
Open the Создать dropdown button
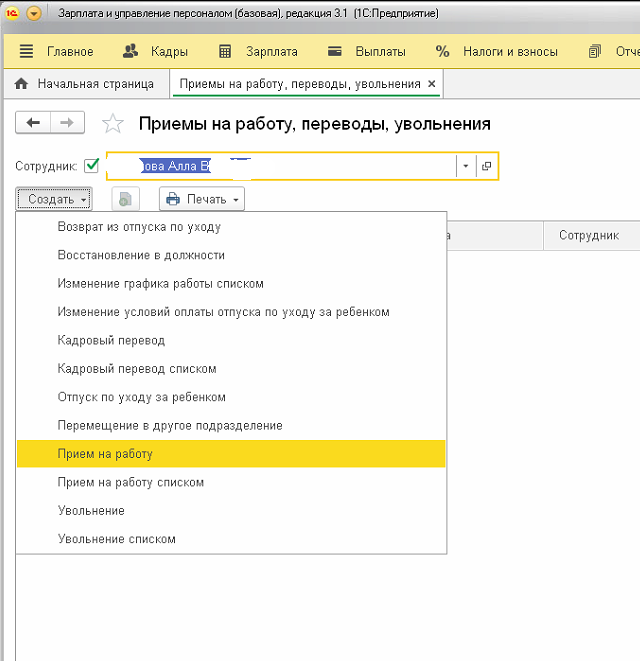coord(54,199)
